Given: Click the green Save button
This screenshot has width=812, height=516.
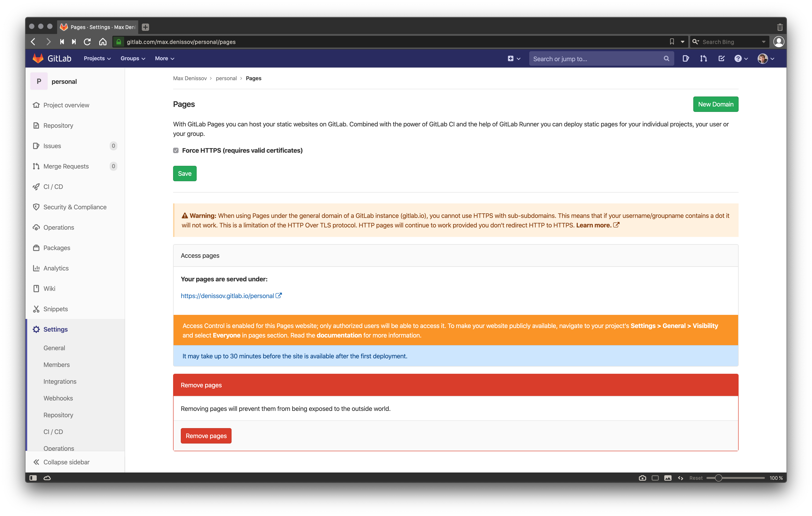Looking at the screenshot, I should point(184,173).
